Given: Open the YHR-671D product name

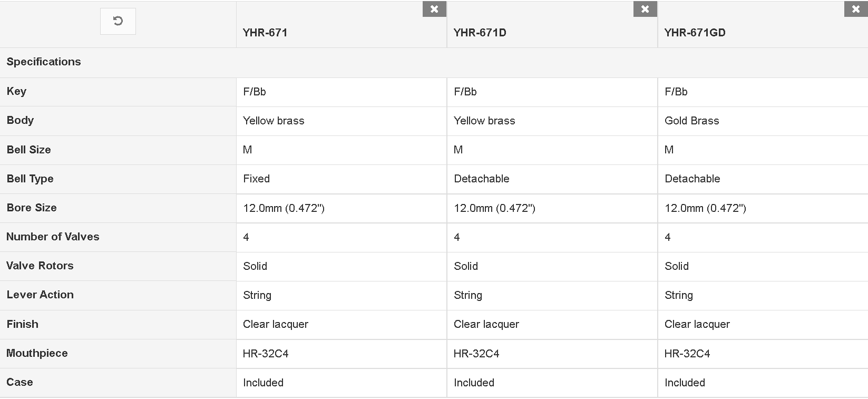Looking at the screenshot, I should (x=480, y=33).
